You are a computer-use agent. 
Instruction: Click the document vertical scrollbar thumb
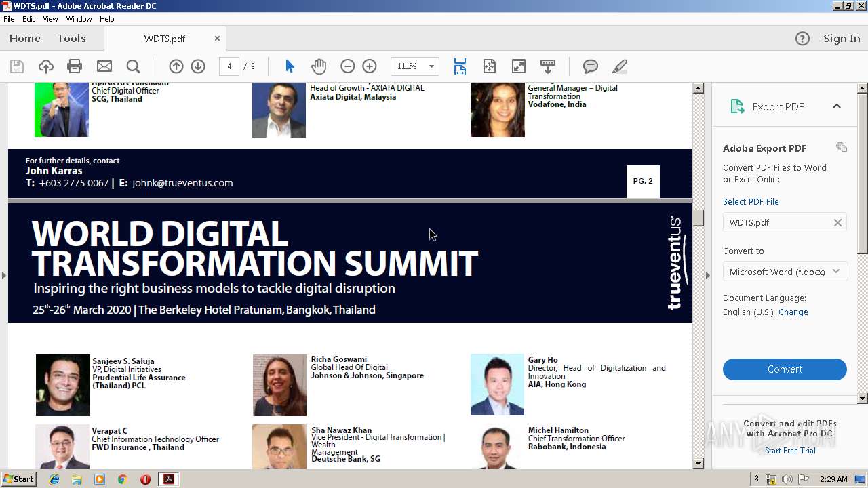click(x=698, y=218)
